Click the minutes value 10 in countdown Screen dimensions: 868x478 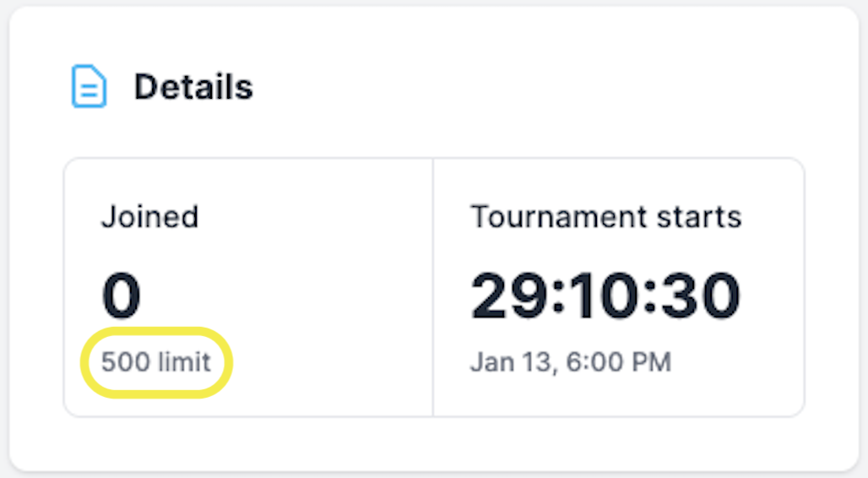click(x=605, y=296)
